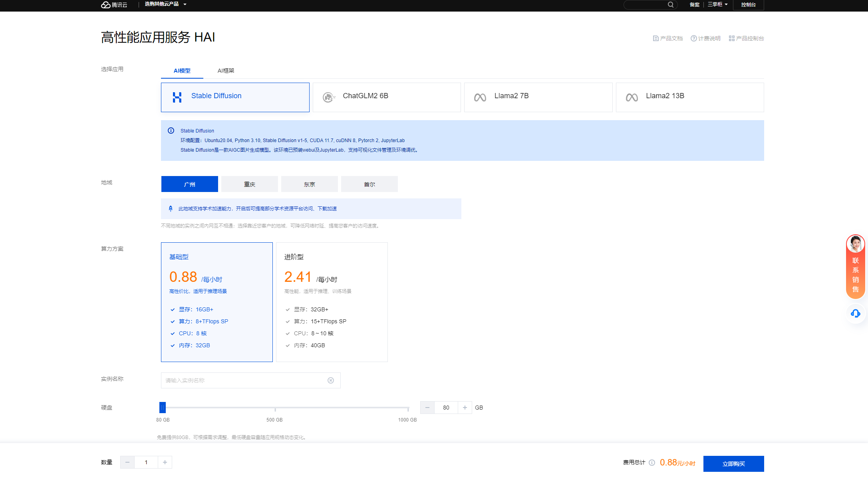Viewport: 868px width, 477px height.
Task: Open the 控制台 console button
Action: pos(748,5)
